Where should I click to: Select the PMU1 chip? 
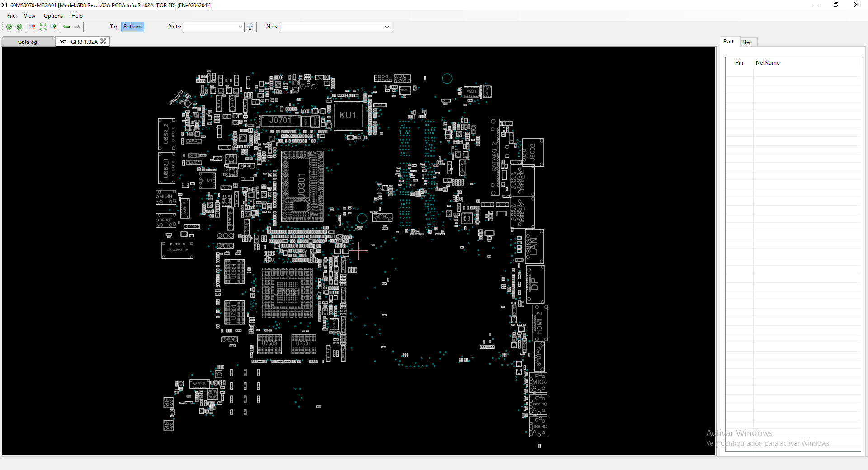(472, 91)
